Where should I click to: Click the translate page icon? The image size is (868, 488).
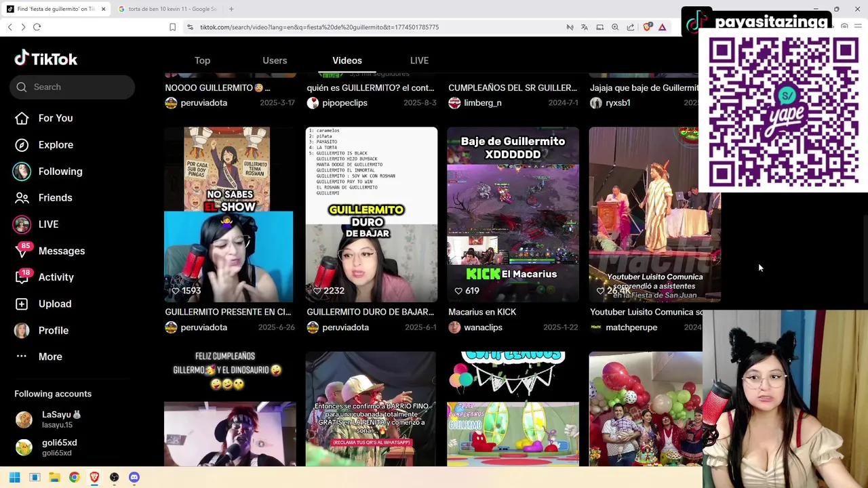(585, 27)
